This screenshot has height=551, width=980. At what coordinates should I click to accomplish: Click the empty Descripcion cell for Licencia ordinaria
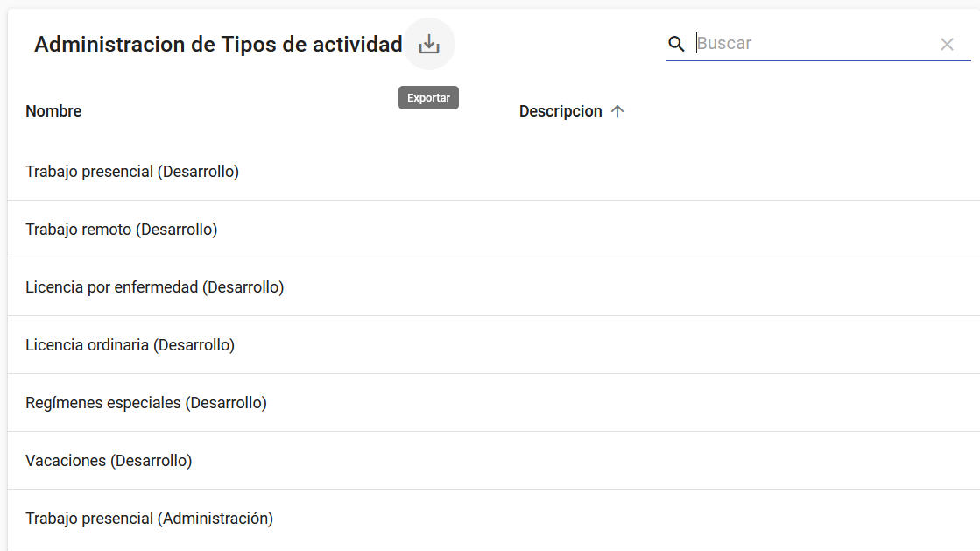tap(701, 345)
